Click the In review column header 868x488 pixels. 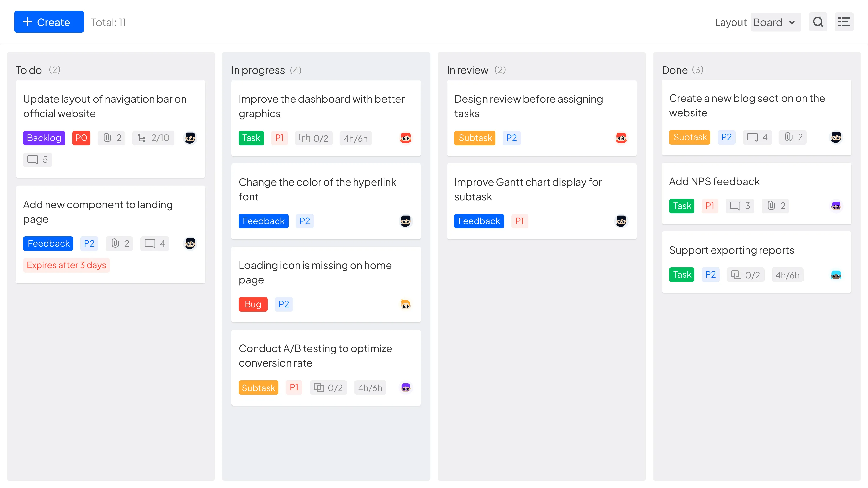467,70
